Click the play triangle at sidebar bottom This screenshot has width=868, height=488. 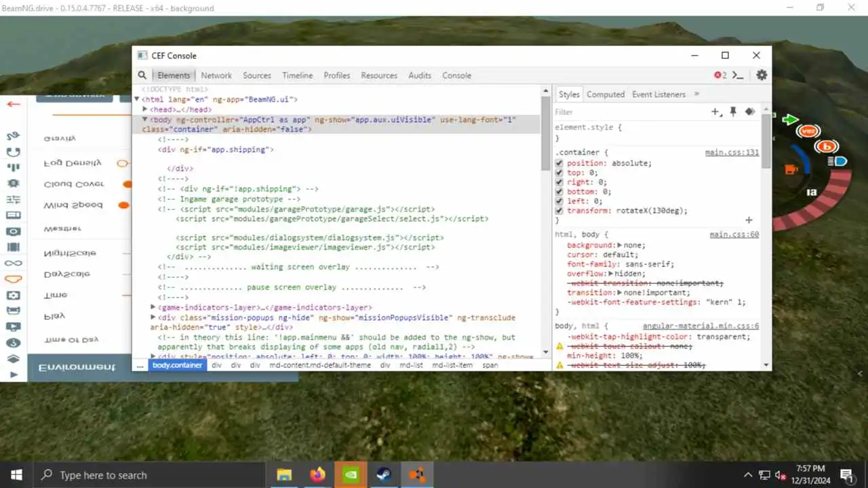pyautogui.click(x=13, y=375)
